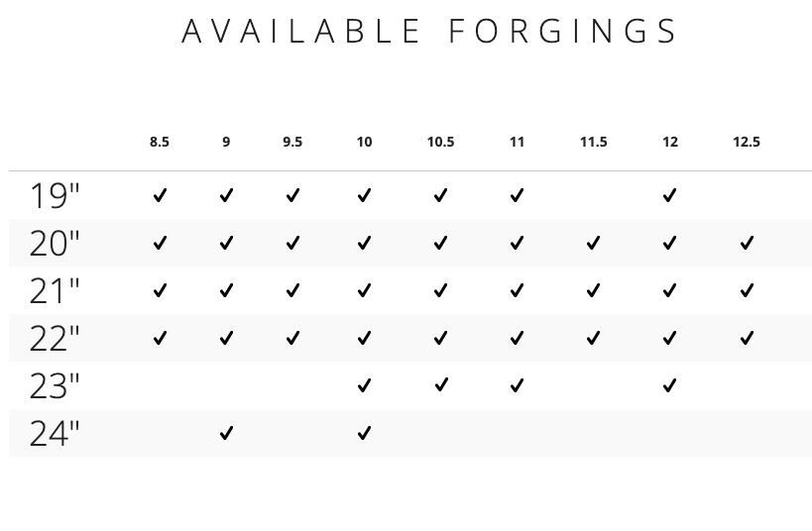Click the checkmark for 19" at 8.5 width
812x531 pixels.
160,195
